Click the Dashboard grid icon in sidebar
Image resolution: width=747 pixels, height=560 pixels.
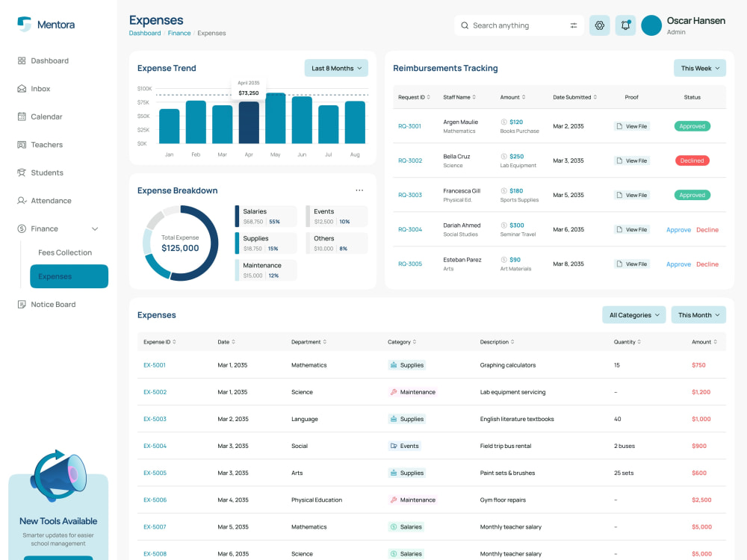[22, 60]
